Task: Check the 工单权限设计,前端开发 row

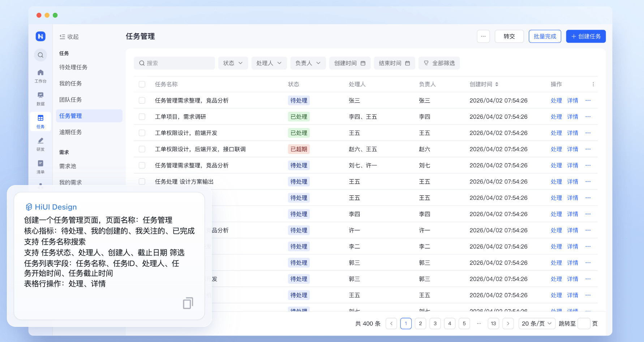Action: pyautogui.click(x=142, y=133)
